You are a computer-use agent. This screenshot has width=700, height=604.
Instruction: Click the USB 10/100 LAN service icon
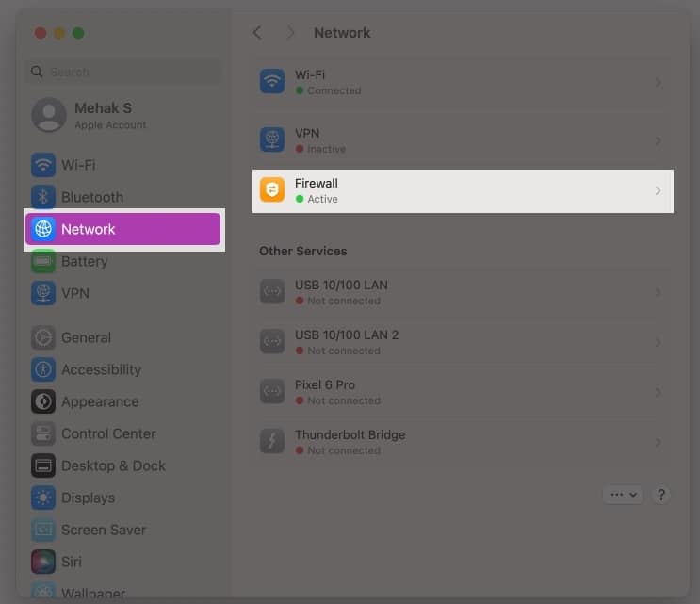tap(272, 291)
